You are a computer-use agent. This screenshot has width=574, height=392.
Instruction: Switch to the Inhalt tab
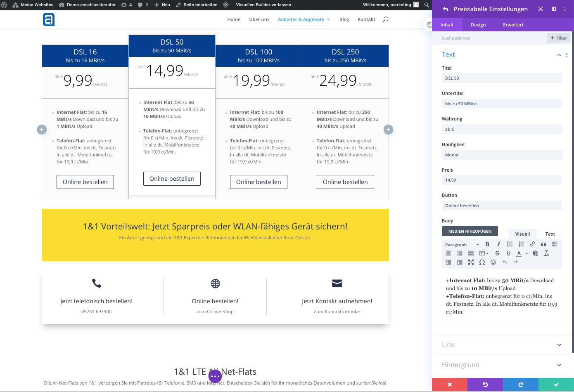(x=447, y=25)
